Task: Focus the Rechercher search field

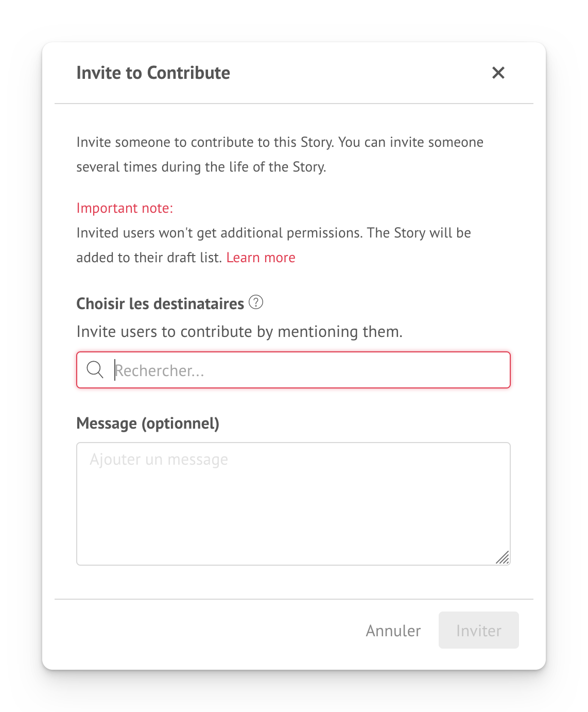Action: [309, 370]
